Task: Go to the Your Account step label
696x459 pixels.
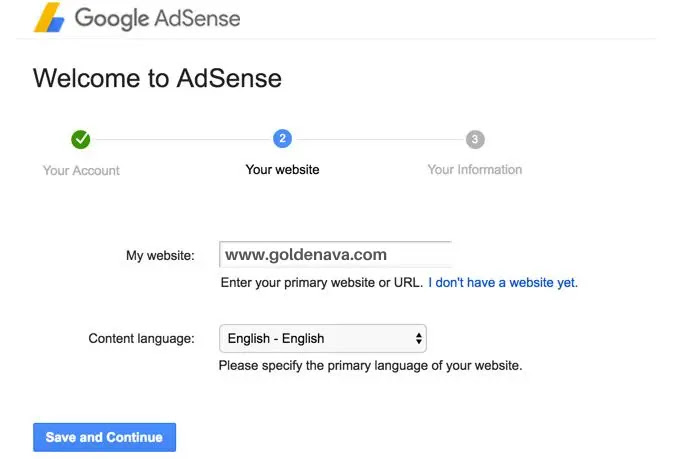Action: click(81, 170)
